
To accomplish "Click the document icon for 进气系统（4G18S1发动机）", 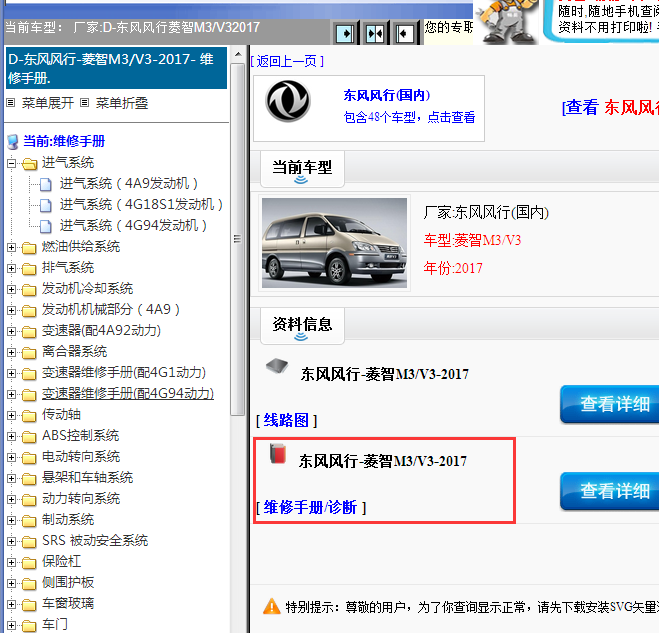I will click(x=45, y=205).
